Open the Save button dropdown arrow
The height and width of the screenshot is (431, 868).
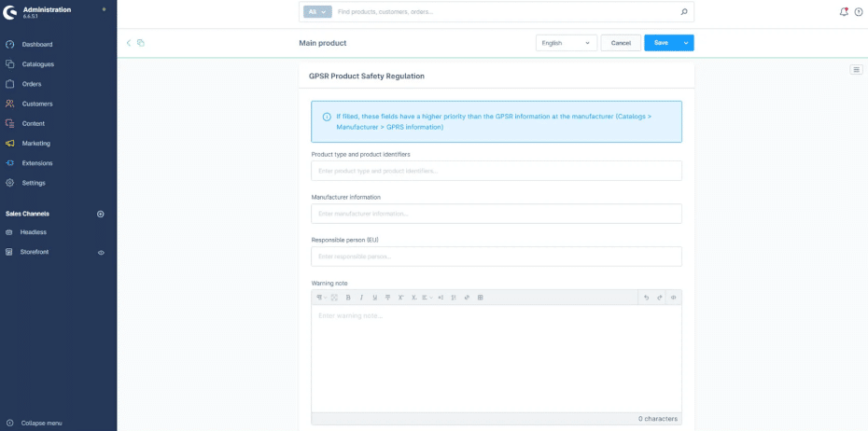pyautogui.click(x=686, y=43)
